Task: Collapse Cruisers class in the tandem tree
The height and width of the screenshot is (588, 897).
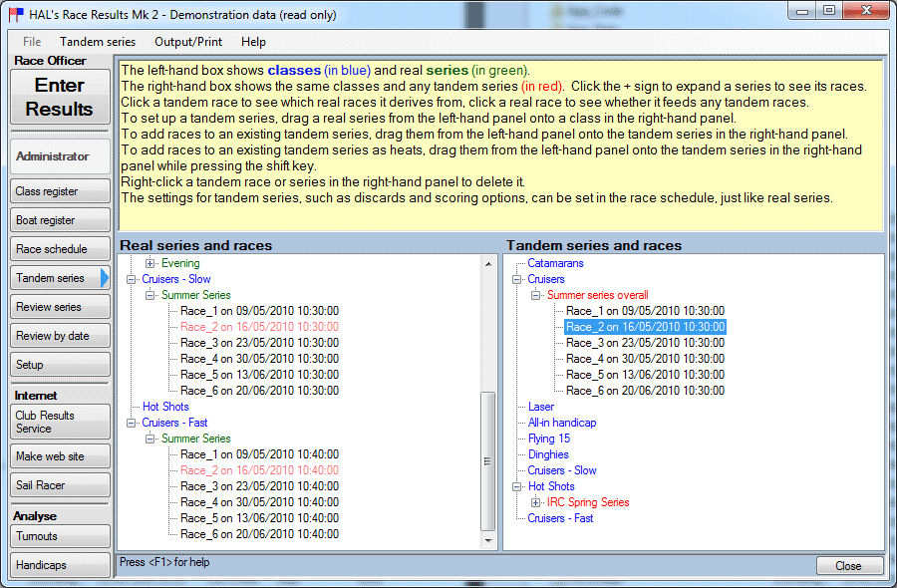Action: click(x=516, y=280)
